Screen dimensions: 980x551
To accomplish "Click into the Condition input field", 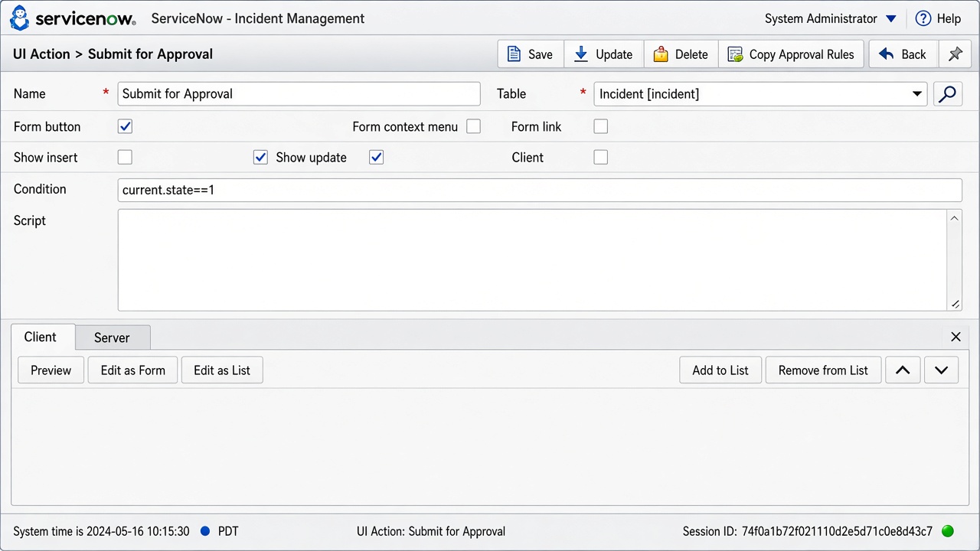I will (x=540, y=190).
